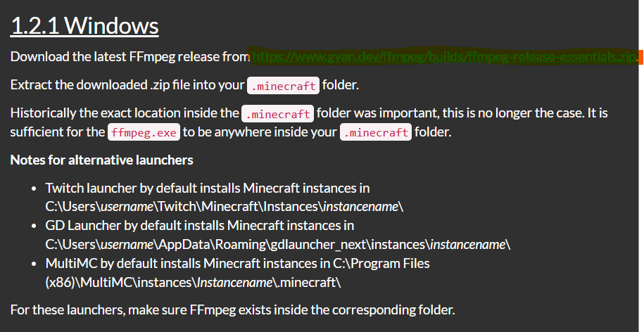Click ".minecraft" code after "anywhere inside your"
644x332 pixels.
click(x=375, y=132)
